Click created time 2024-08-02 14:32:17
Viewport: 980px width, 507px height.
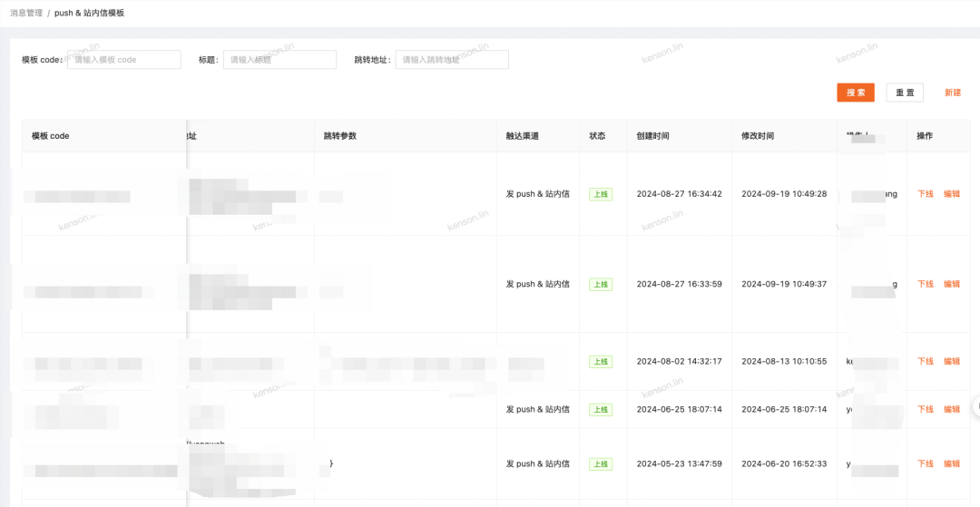(680, 362)
